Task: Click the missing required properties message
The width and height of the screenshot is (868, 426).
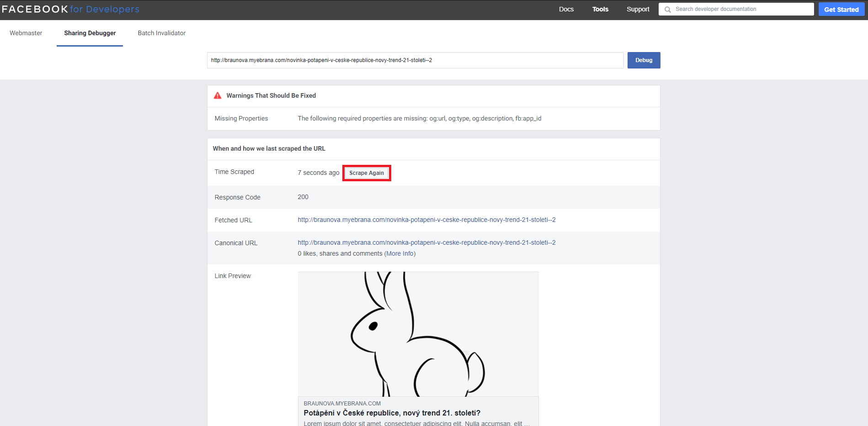Action: [420, 118]
